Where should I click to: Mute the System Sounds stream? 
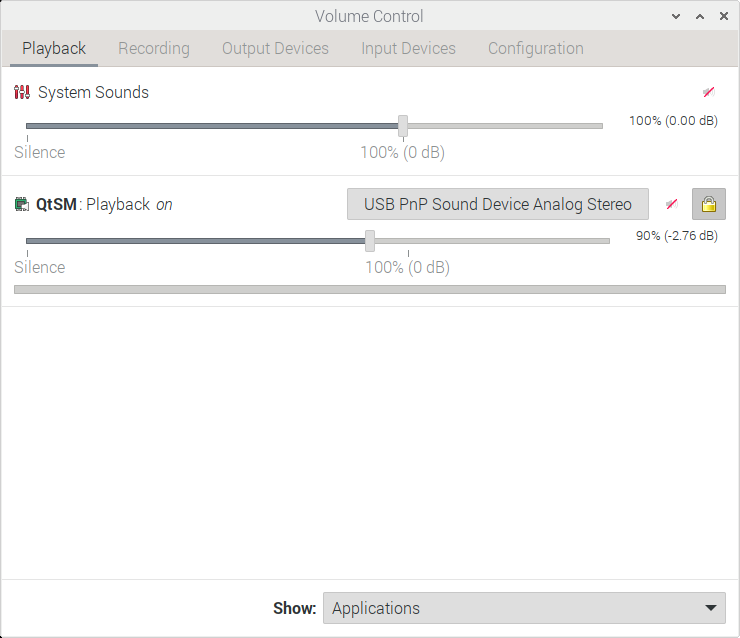pos(708,92)
